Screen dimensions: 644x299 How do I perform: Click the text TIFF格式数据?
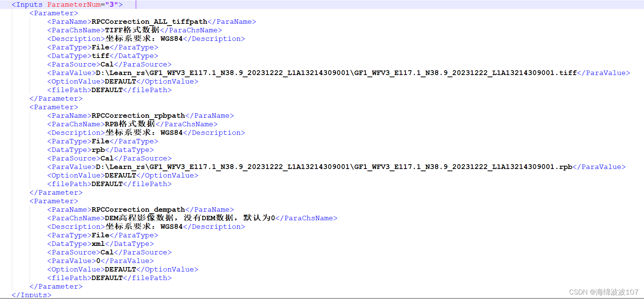132,30
